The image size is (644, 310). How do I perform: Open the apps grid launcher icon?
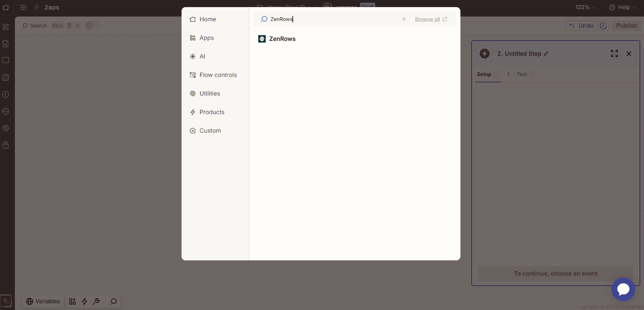23,7
